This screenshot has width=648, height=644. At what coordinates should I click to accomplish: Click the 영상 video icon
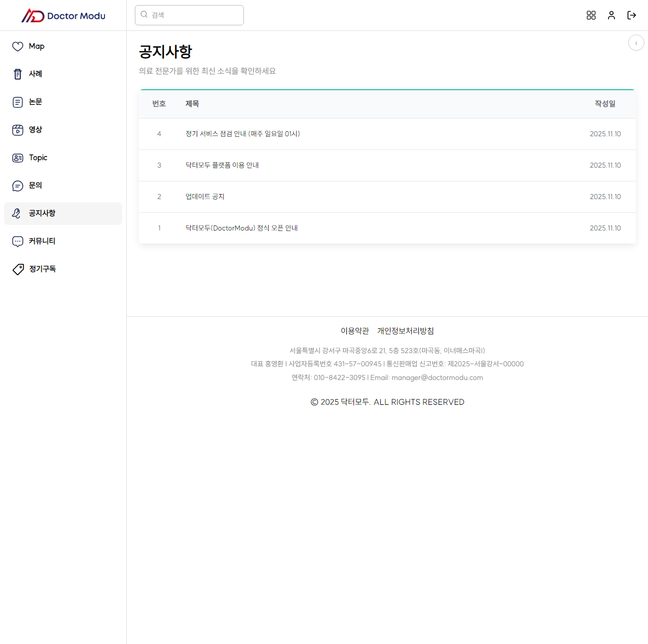[18, 130]
